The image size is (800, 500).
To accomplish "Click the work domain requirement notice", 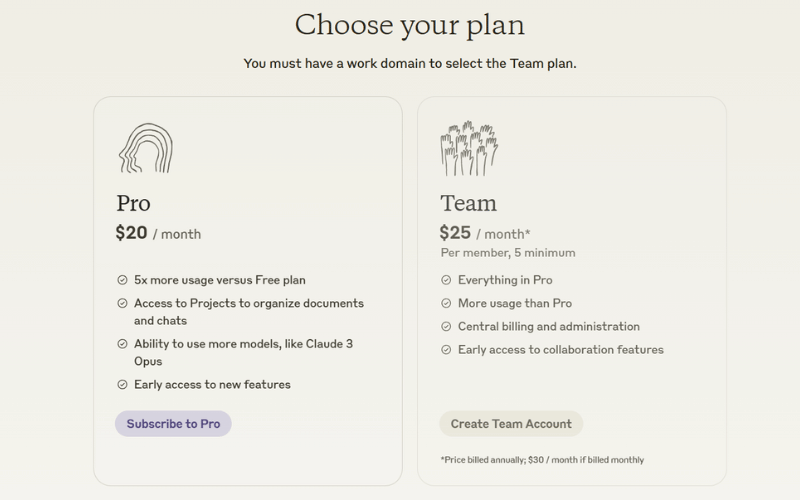I will click(410, 63).
